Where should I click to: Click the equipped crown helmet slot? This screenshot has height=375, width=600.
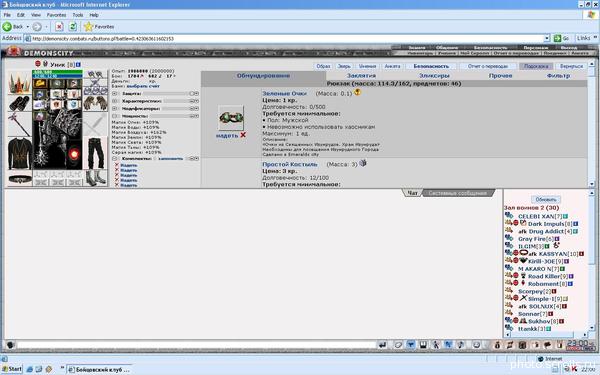tap(20, 82)
